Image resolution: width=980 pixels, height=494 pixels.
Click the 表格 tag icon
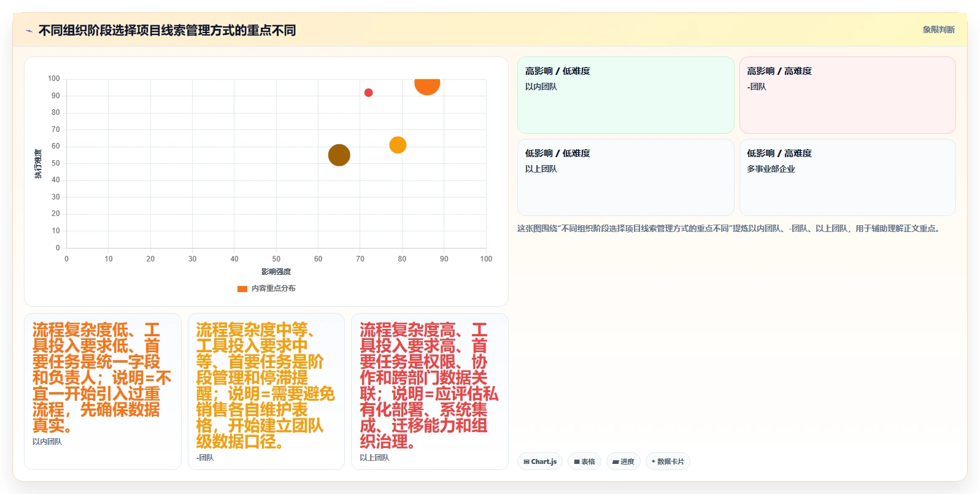click(577, 462)
